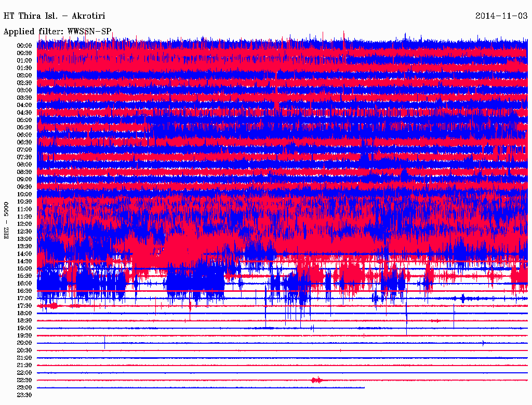The height and width of the screenshot is (405, 532).
Task: Click the 09:00 time label
Action: click(24, 180)
